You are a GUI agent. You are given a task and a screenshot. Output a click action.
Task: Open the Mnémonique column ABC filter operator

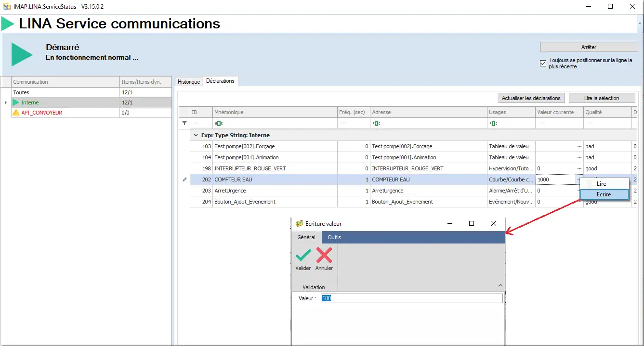(219, 124)
